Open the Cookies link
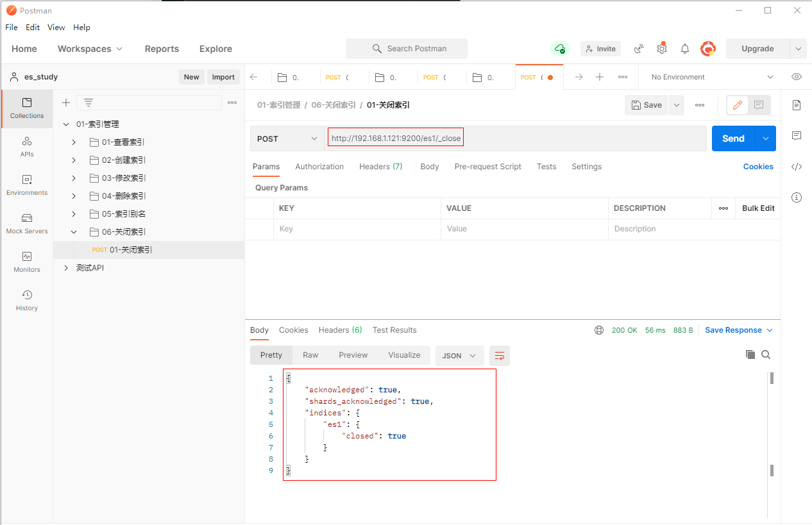This screenshot has width=812, height=525. pos(758,167)
